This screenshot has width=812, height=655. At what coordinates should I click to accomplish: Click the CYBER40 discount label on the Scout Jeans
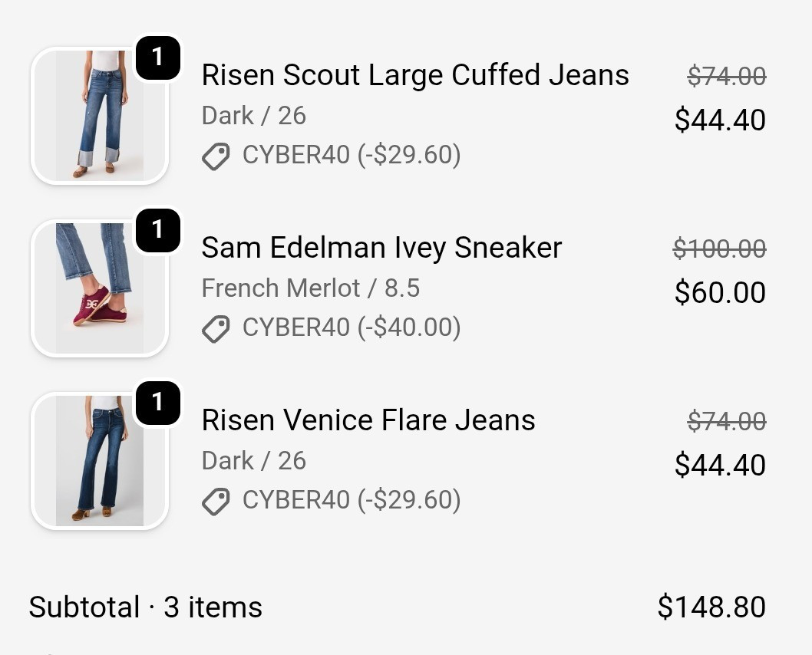pyautogui.click(x=352, y=156)
